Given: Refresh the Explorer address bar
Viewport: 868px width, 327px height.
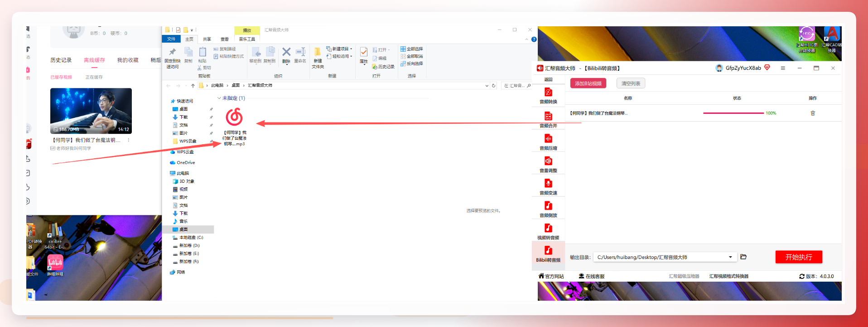Looking at the screenshot, I should (494, 85).
